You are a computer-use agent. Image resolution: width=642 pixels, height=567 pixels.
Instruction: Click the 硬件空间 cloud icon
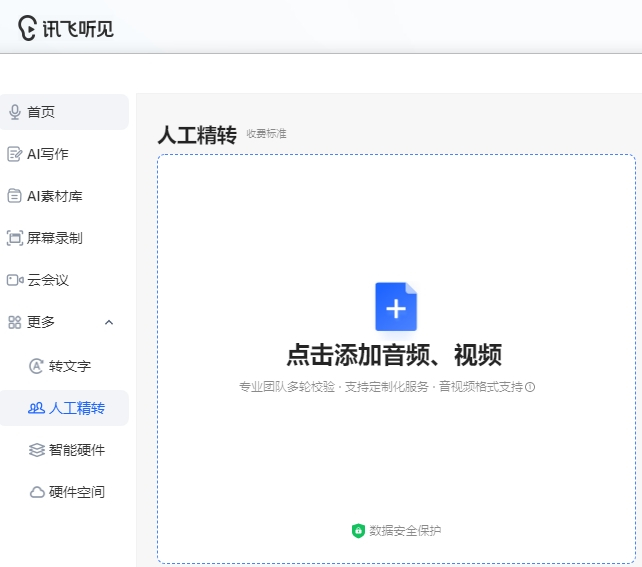tap(37, 492)
